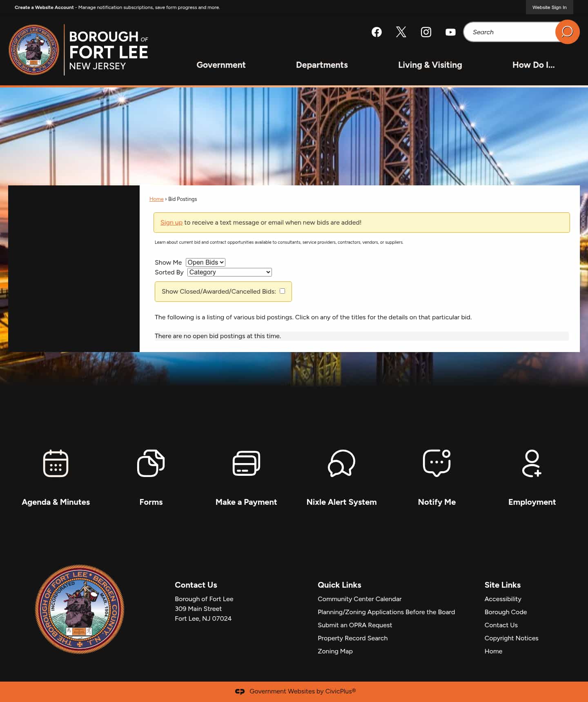Click the Employment person-plus icon
Viewport: 588px width, 702px height.
tap(532, 463)
